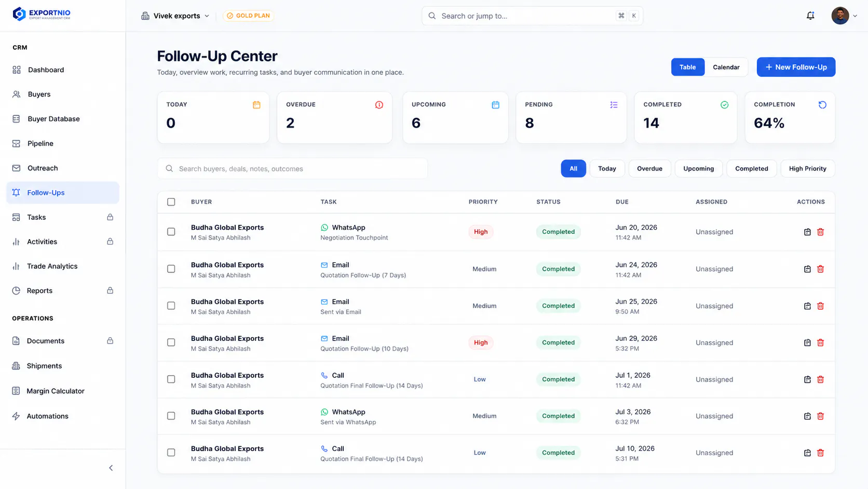Go to Pipeline in the sidebar
This screenshot has width=868, height=489.
coord(62,143)
